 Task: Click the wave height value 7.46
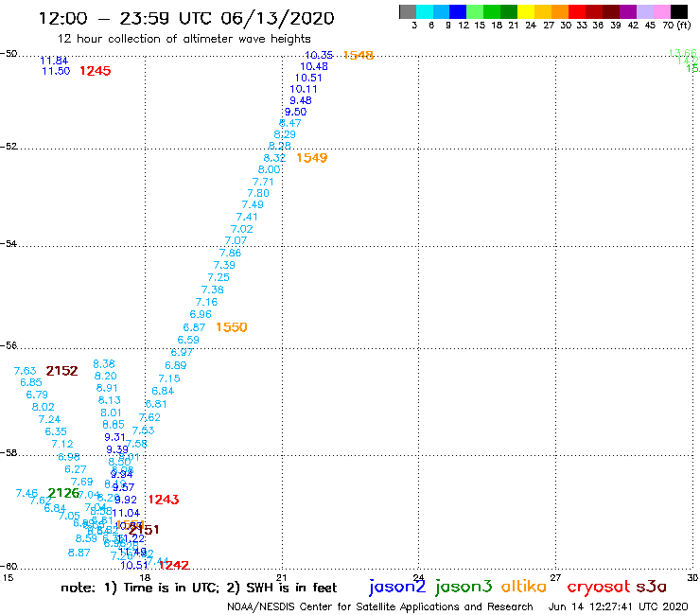(x=26, y=493)
